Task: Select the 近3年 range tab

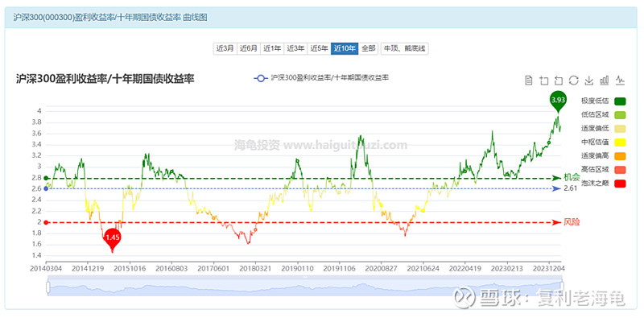Action: tap(295, 48)
